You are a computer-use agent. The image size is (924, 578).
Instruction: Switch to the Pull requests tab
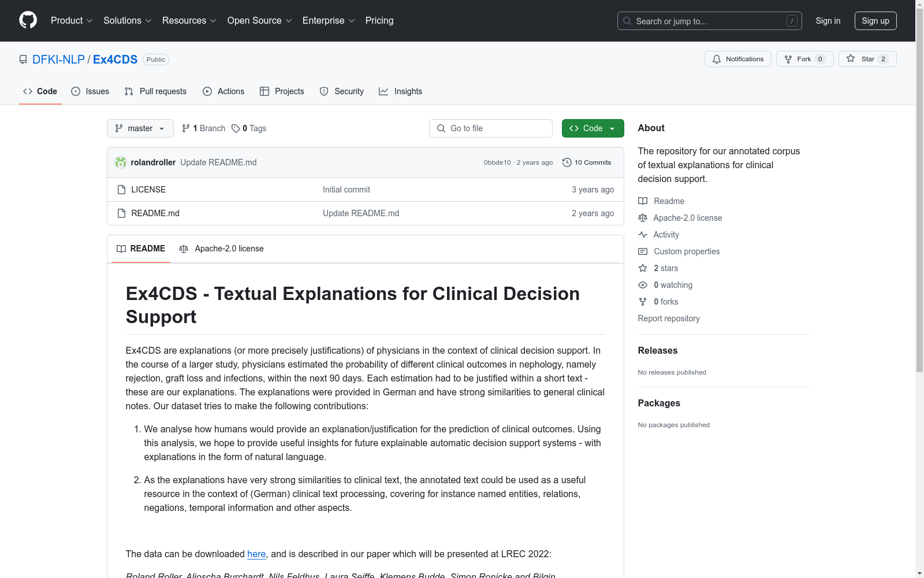(156, 91)
